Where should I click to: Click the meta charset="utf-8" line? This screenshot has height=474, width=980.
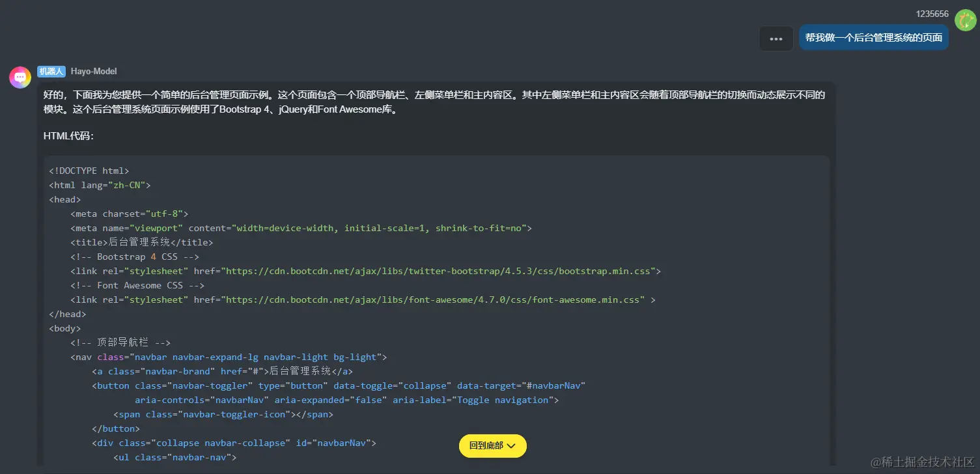click(x=130, y=214)
